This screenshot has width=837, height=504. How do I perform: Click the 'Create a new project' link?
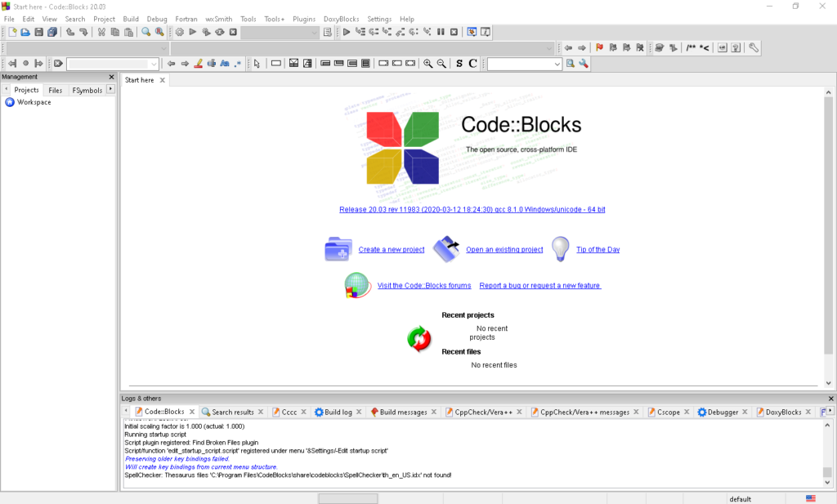click(392, 250)
